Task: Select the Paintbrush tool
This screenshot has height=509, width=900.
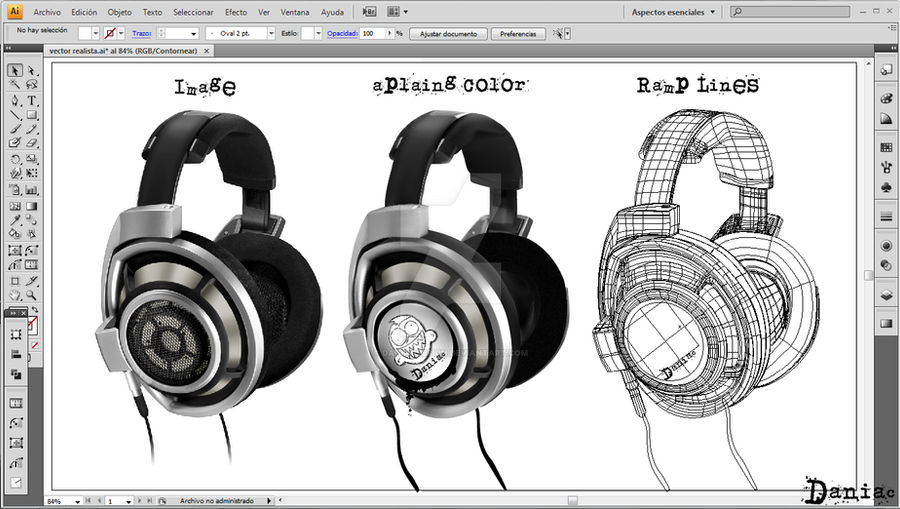Action: [x=14, y=129]
